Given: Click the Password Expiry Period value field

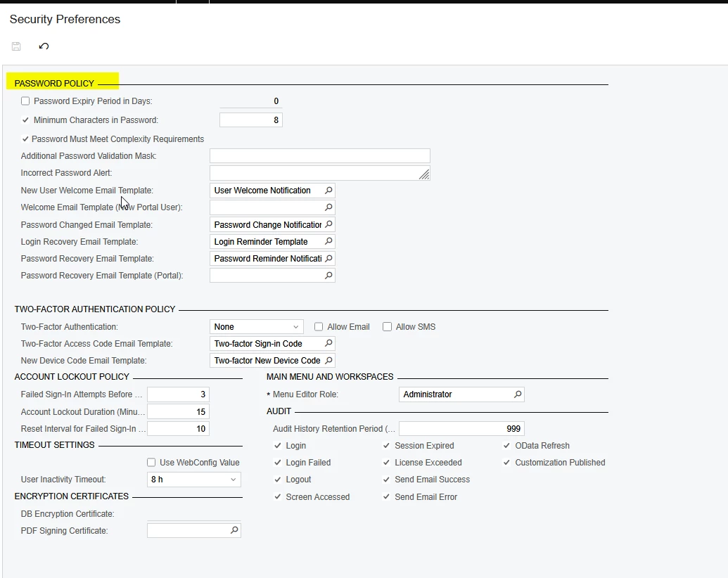Looking at the screenshot, I should [x=250, y=101].
